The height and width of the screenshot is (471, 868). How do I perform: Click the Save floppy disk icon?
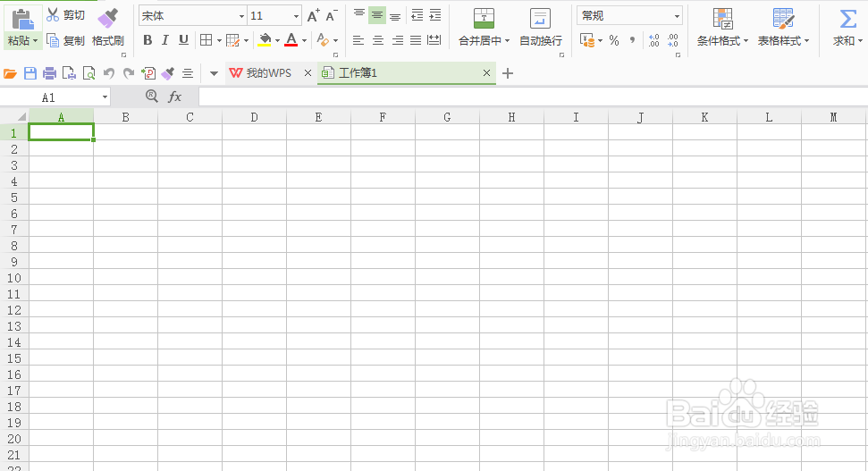coord(29,73)
